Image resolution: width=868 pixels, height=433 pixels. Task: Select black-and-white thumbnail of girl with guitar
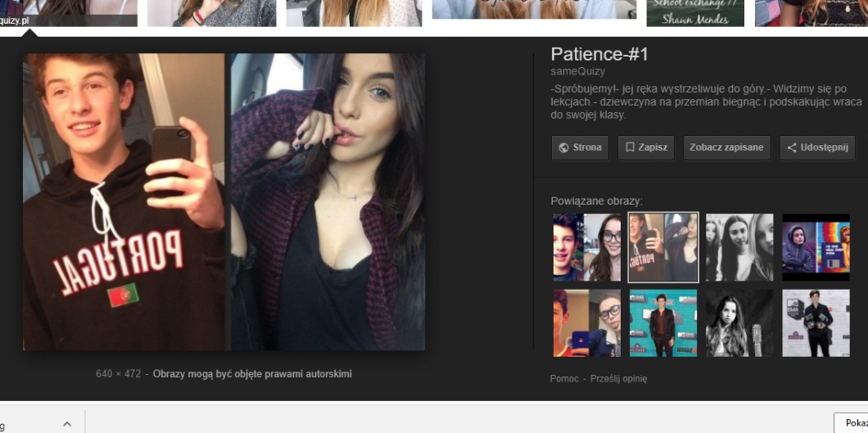(x=739, y=322)
